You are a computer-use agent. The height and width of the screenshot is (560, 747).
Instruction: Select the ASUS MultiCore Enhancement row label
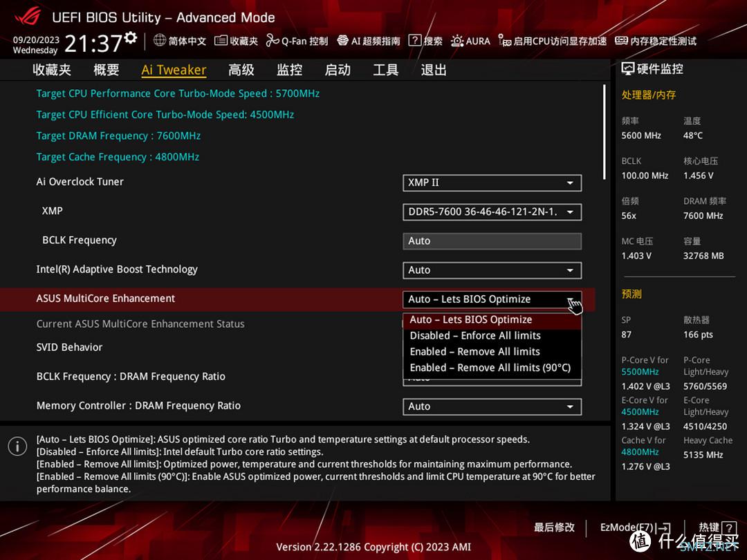click(106, 299)
